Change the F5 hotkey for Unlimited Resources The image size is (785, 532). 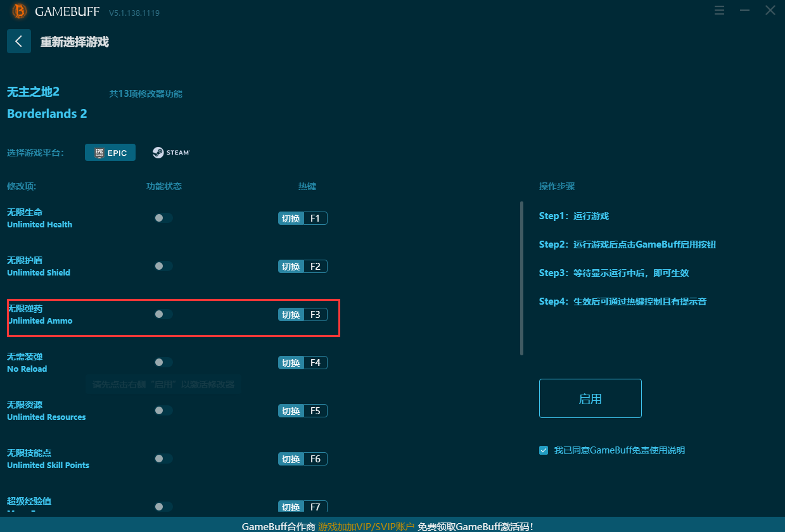pyautogui.click(x=303, y=411)
